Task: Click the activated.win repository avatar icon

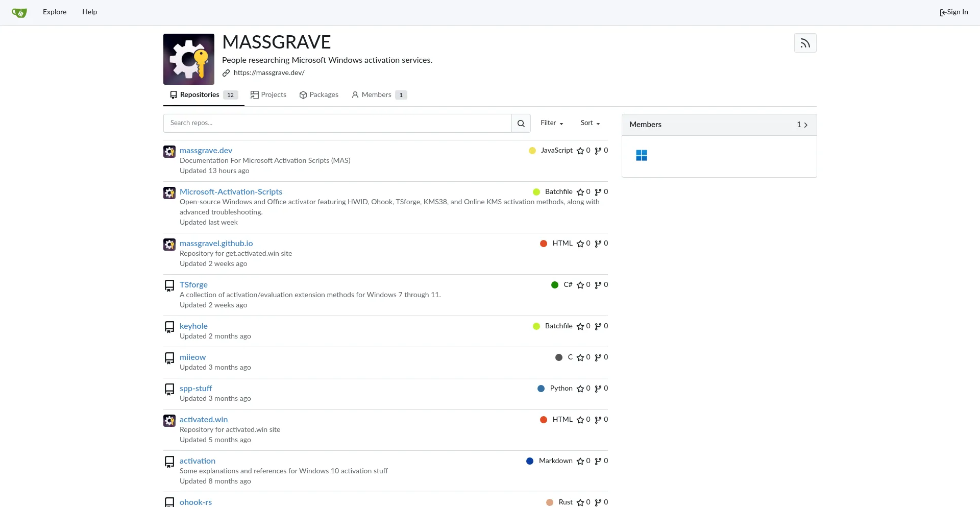Action: point(169,421)
